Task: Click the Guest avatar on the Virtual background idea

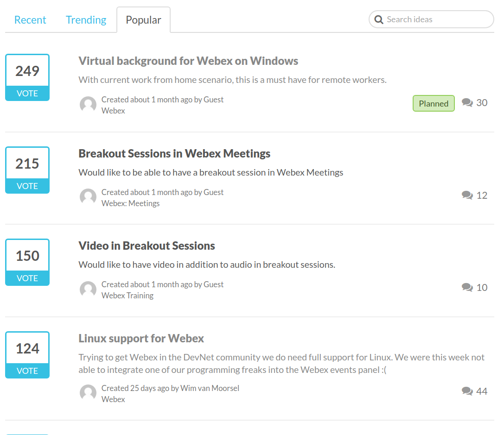Action: (88, 104)
